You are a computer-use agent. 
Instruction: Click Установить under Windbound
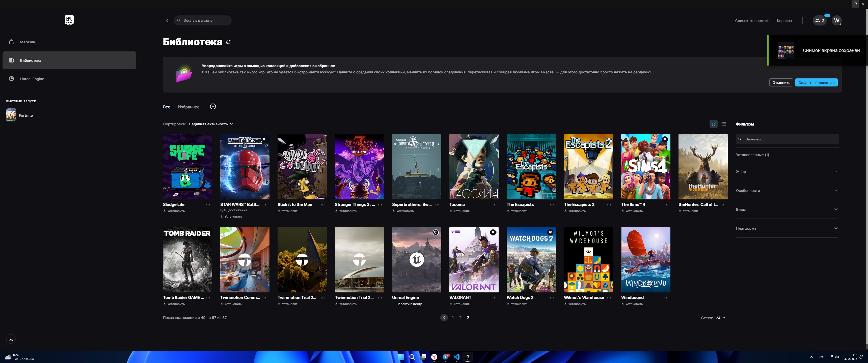[632, 304]
